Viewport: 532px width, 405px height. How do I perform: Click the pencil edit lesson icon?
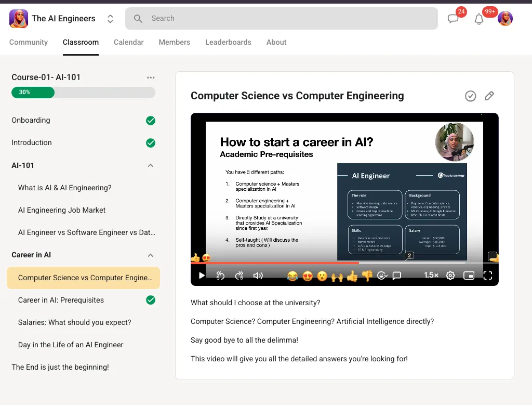point(489,96)
